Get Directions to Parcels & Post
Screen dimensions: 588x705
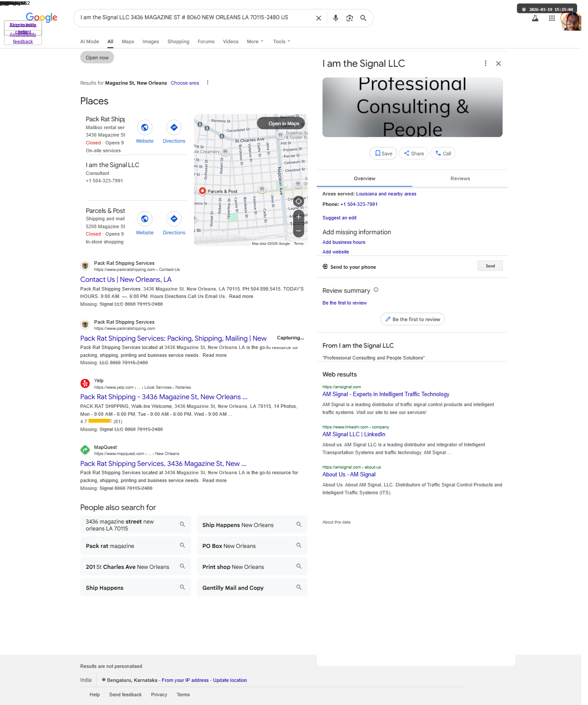(174, 219)
